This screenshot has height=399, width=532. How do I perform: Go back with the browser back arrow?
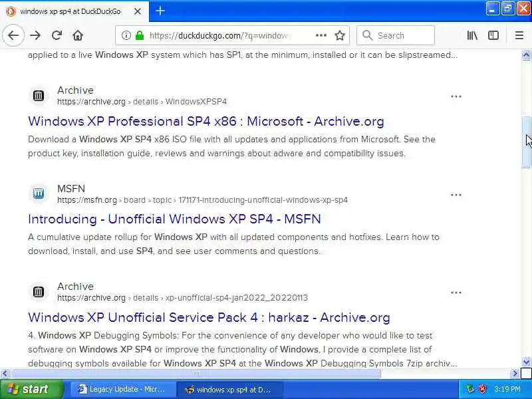[x=13, y=35]
